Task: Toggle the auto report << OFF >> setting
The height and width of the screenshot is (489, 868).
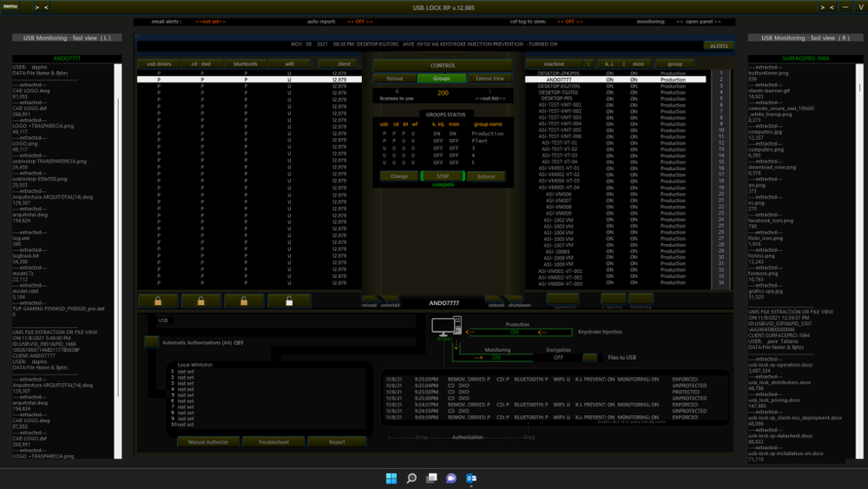Action: coord(360,22)
